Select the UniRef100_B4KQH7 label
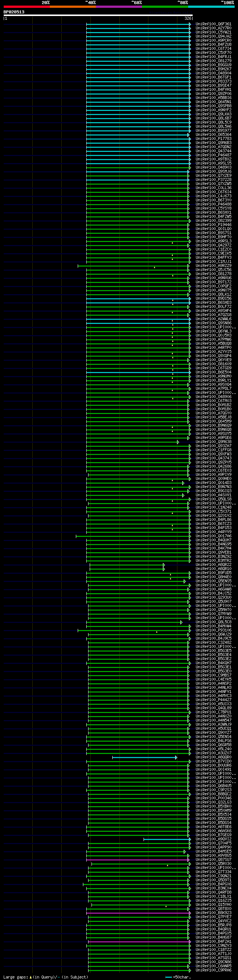Image resolution: width=238 pixels, height=980 pixels. click(213, 663)
